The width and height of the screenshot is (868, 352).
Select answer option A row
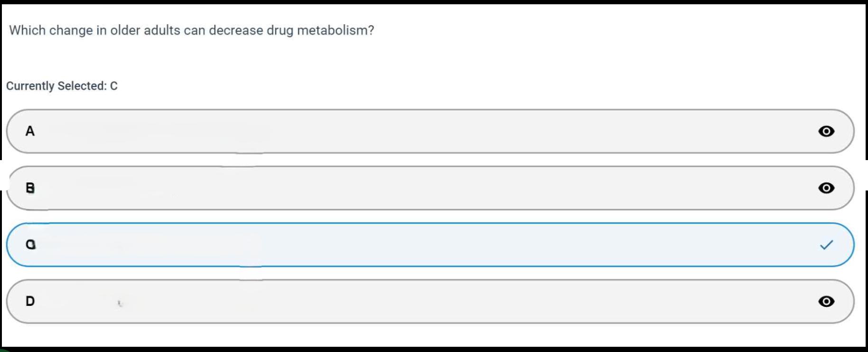tap(427, 132)
